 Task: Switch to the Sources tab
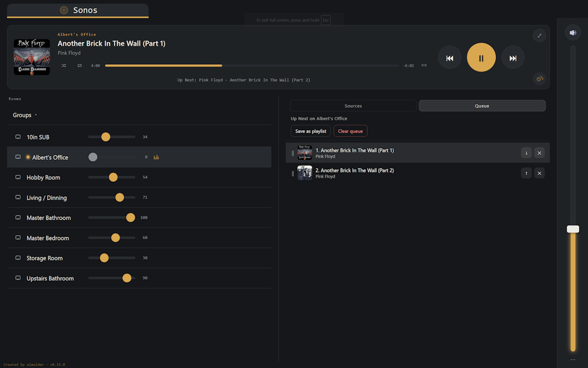point(353,106)
